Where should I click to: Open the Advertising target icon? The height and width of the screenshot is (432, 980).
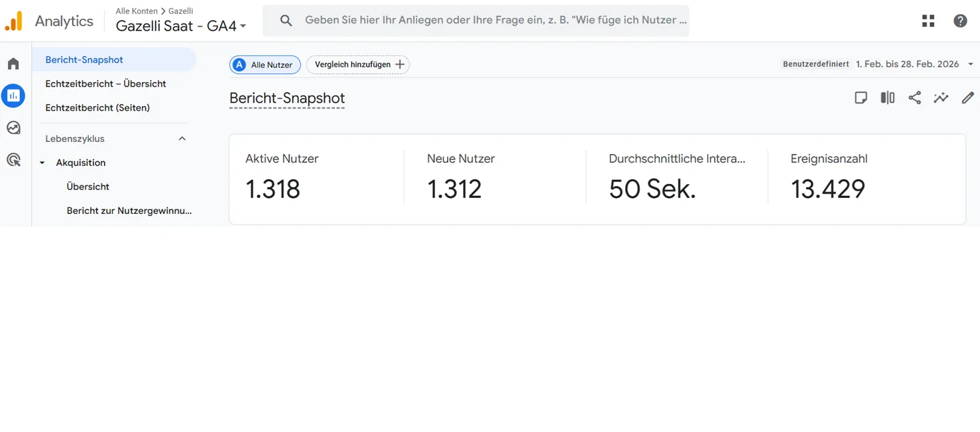point(13,160)
